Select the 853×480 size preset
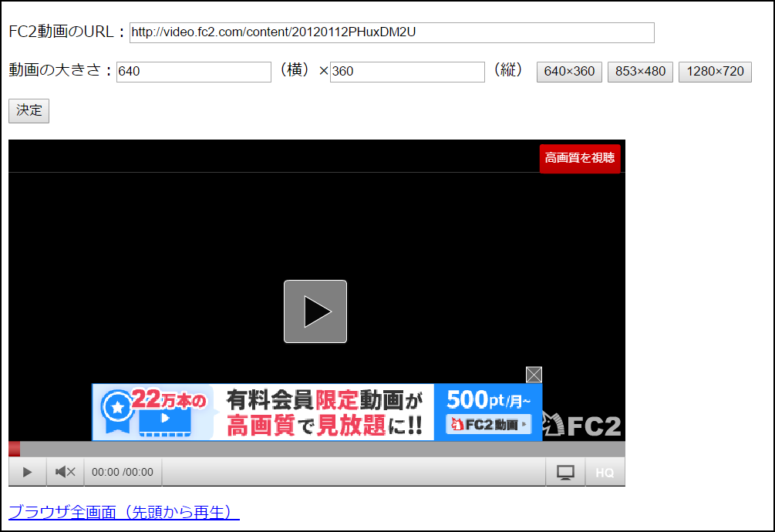The image size is (775, 532). tap(640, 72)
